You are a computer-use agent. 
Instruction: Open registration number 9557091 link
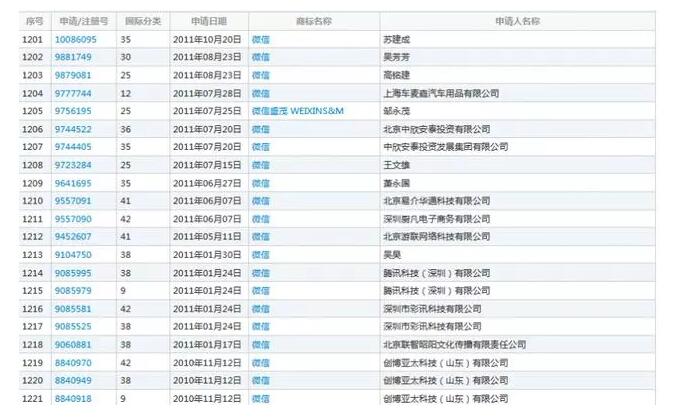pyautogui.click(x=73, y=201)
